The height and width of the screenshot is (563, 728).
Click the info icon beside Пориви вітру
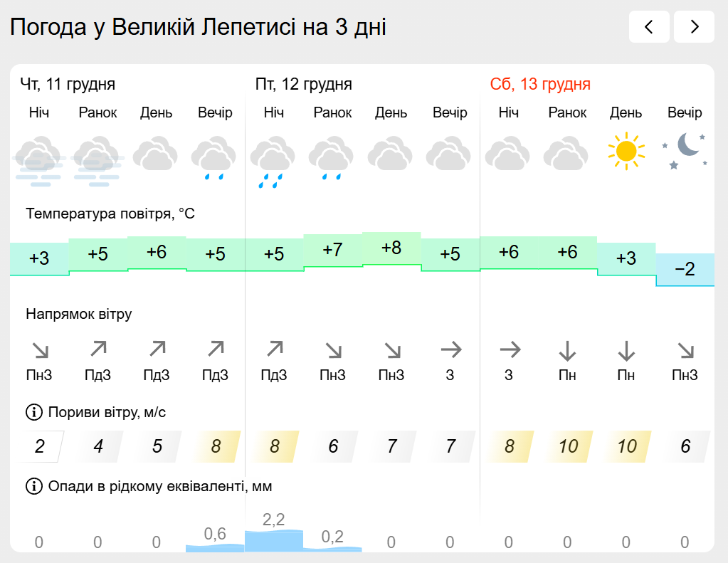(x=33, y=412)
